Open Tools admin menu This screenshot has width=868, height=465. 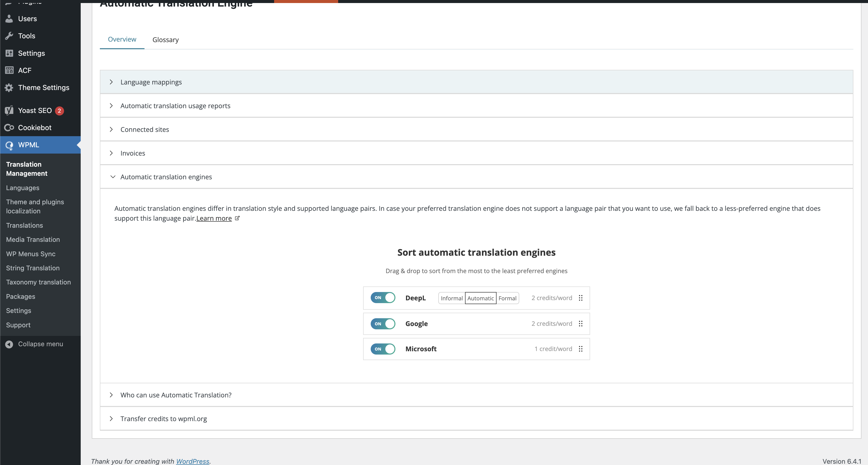point(40,36)
